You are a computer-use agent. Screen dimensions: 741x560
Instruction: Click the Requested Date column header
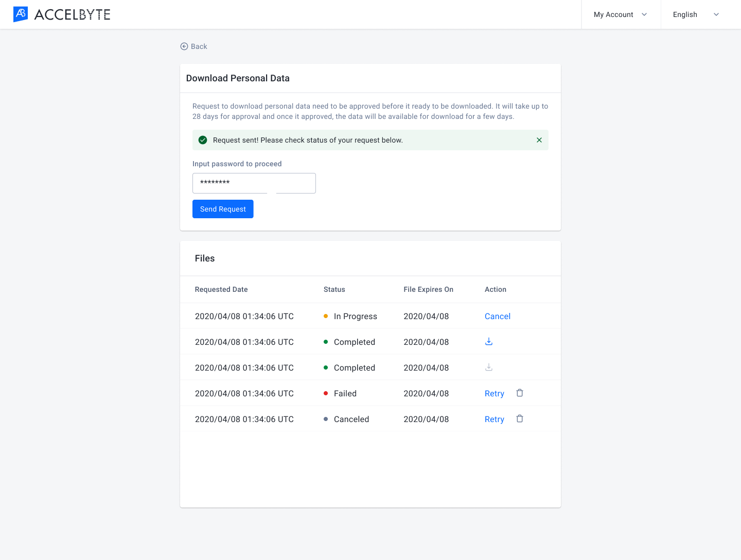pos(221,289)
